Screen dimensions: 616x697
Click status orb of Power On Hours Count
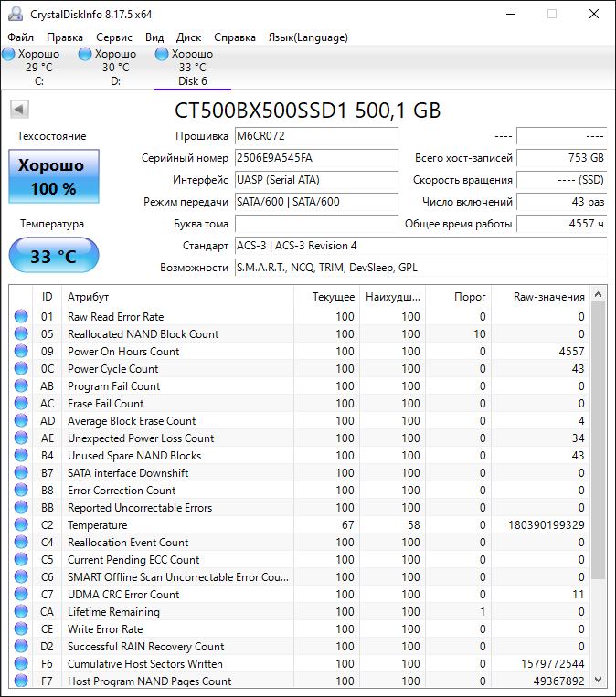21,351
